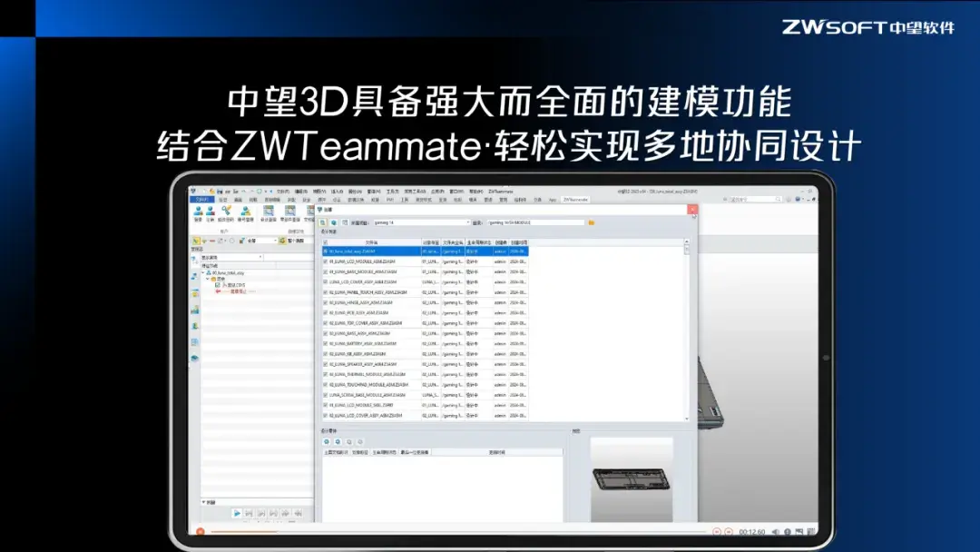Click the directory path input field
Viewport: 980px width, 552px height.
click(535, 222)
